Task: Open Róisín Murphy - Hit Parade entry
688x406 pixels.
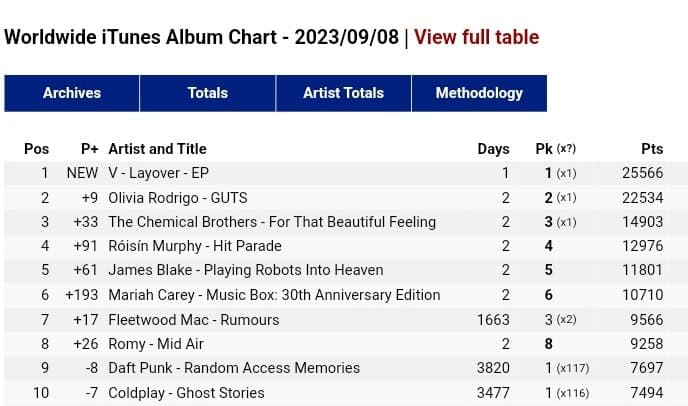Action: (194, 246)
